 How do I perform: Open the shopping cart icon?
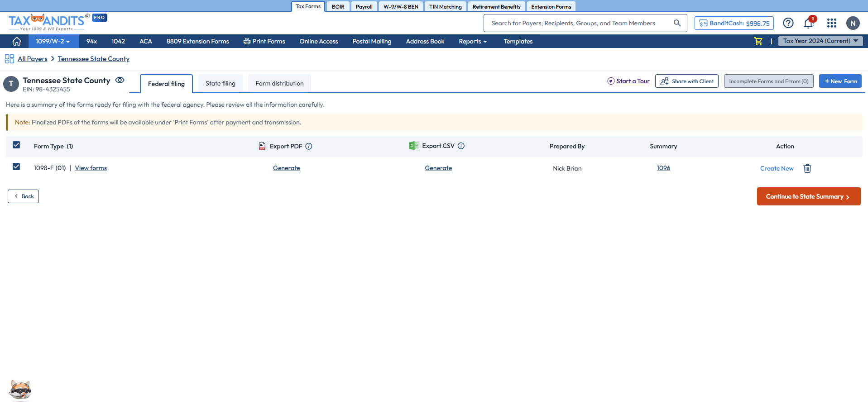[x=758, y=41]
